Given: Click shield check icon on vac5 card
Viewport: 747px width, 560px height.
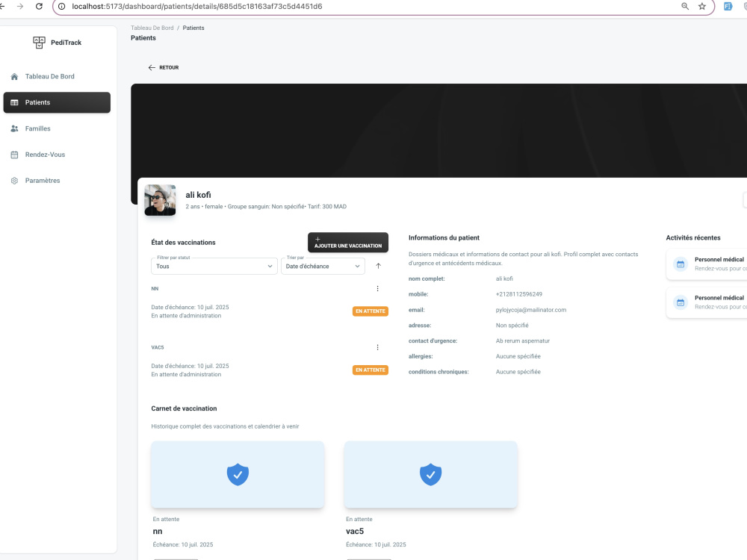Looking at the screenshot, I should [x=431, y=474].
